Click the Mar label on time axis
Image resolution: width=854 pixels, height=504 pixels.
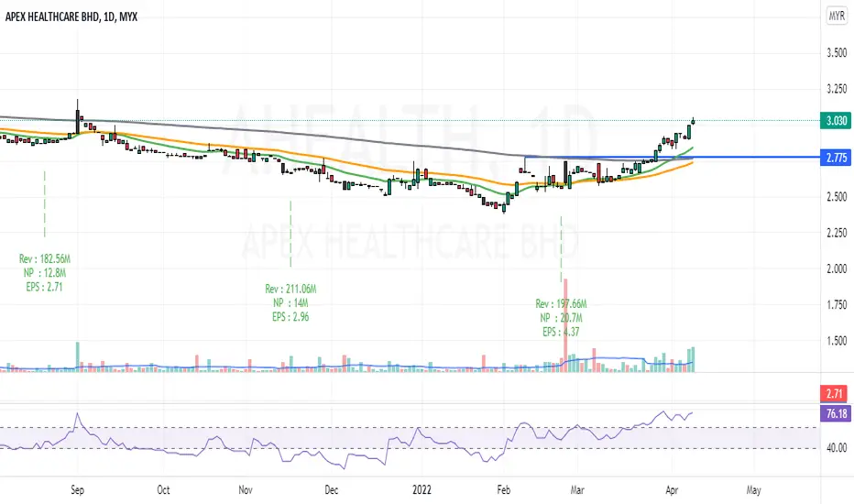(x=577, y=490)
